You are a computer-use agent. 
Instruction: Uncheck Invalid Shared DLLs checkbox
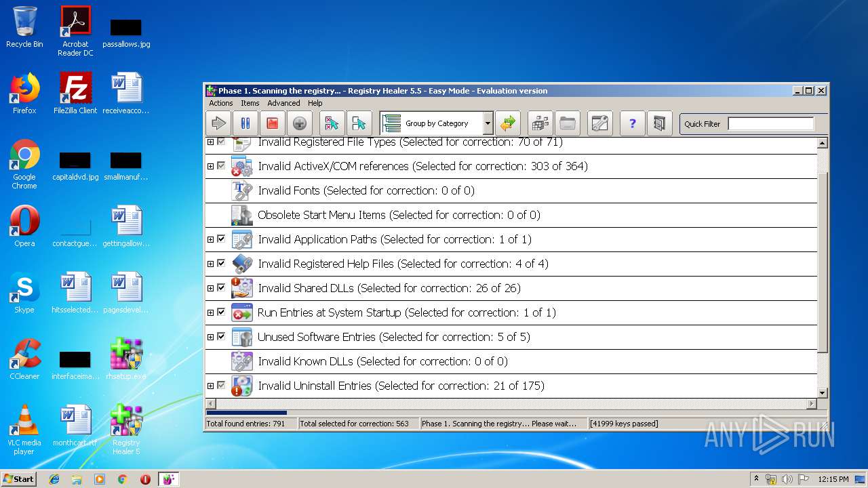[x=221, y=288]
